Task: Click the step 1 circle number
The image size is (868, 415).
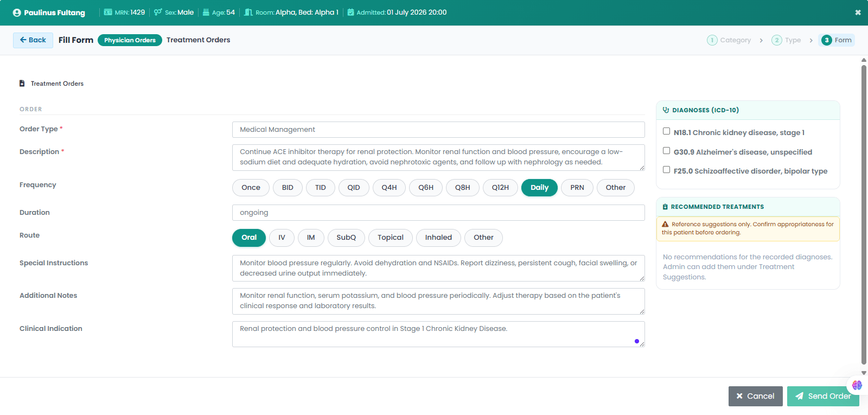Action: tap(712, 40)
